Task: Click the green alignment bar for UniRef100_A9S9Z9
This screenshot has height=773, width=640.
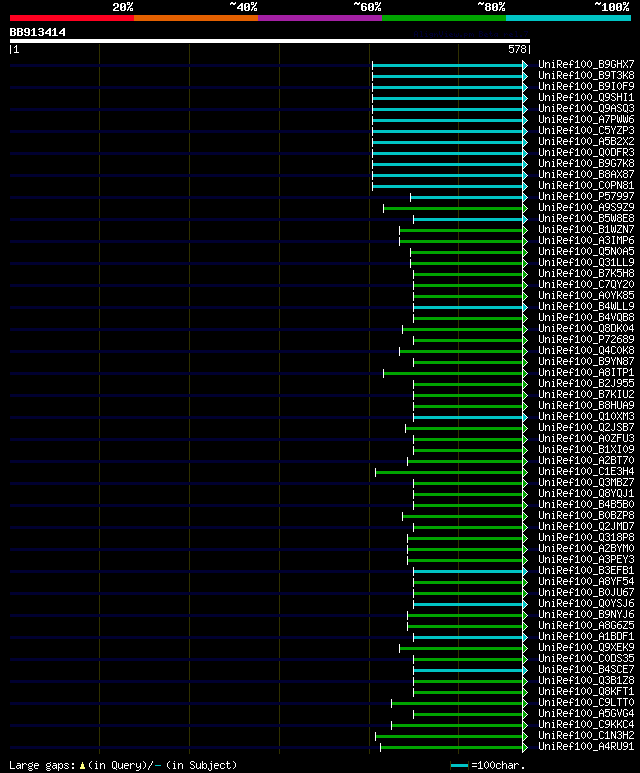Action: pos(453,209)
